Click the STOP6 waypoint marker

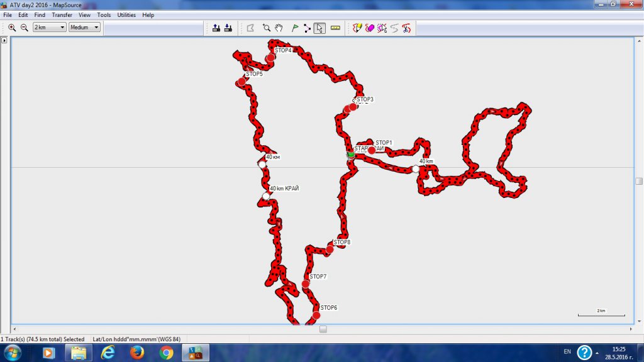pos(316,315)
